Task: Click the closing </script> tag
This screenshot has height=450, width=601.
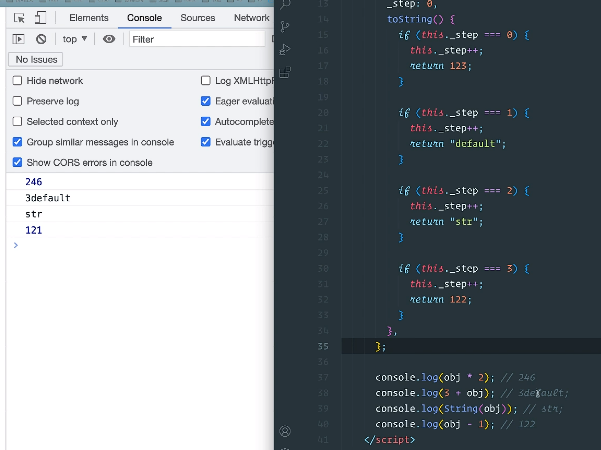Action: tap(389, 440)
